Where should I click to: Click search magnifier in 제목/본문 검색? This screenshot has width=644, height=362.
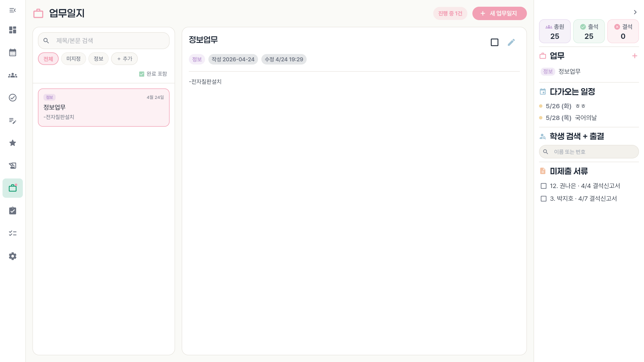click(46, 41)
